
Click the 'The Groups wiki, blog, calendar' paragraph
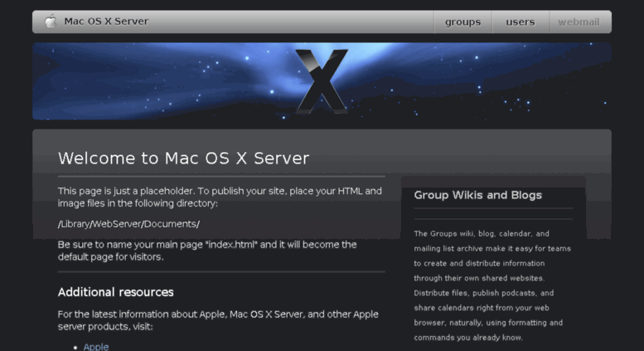(492, 285)
